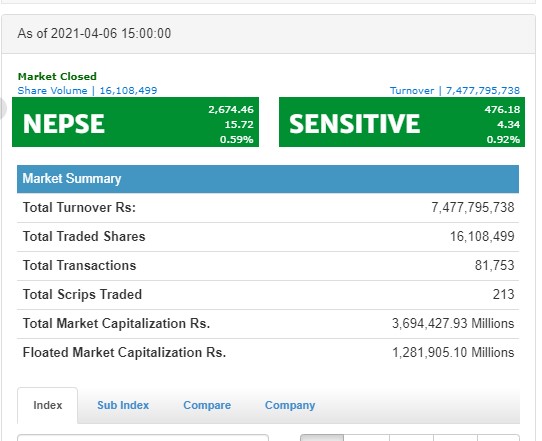Select the 1,281,905.10 Millions value
This screenshot has height=441, width=542.
point(453,353)
